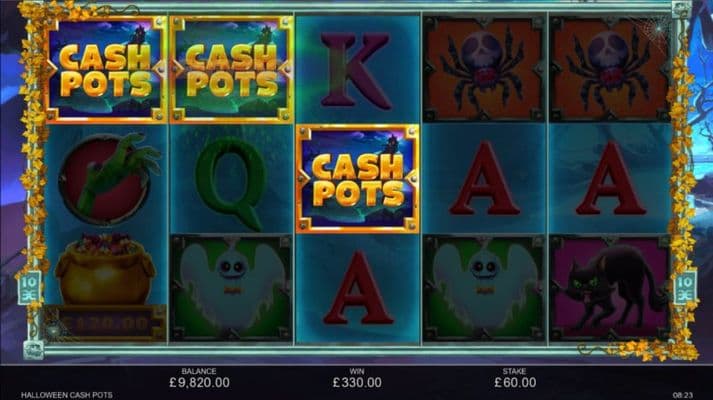Click the purple K symbol

tap(356, 70)
